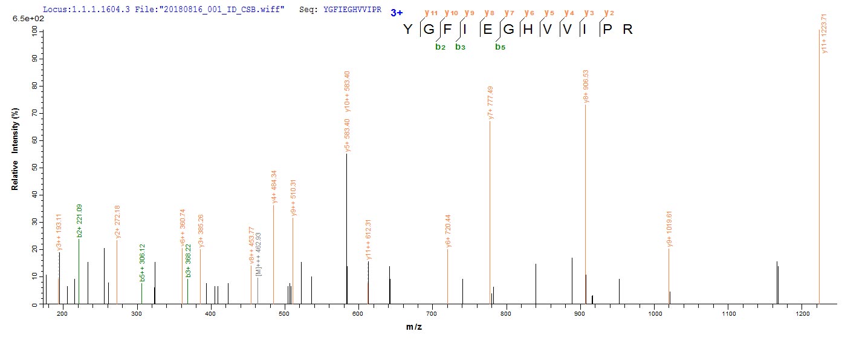868x340 pixels.
Task: Click the y4+ 484.34 peak label
Action: 274,188
